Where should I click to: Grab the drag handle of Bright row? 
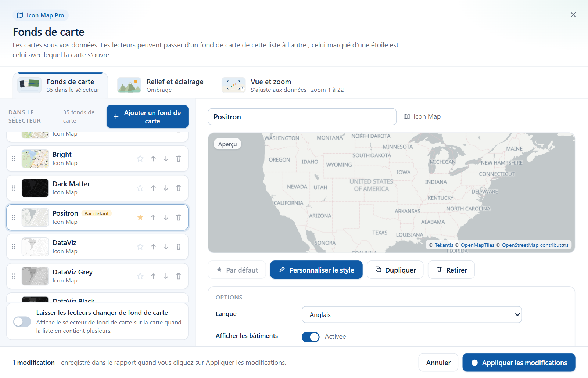click(14, 159)
